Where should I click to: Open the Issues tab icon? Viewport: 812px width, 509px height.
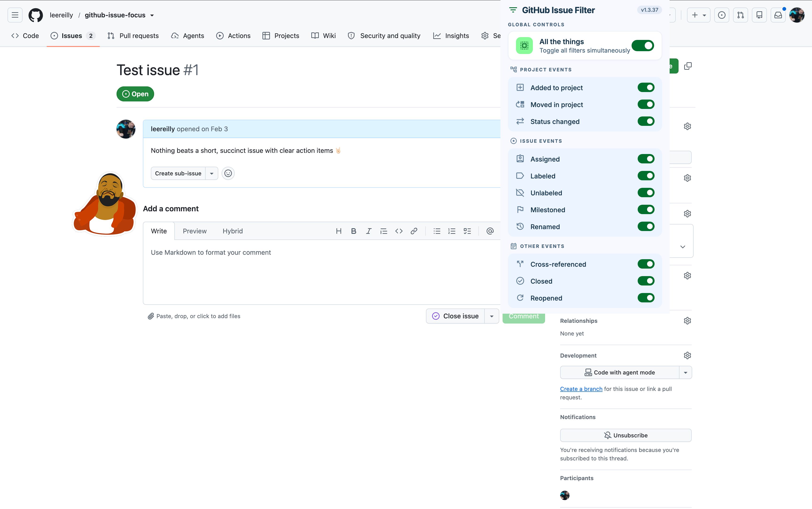point(54,35)
